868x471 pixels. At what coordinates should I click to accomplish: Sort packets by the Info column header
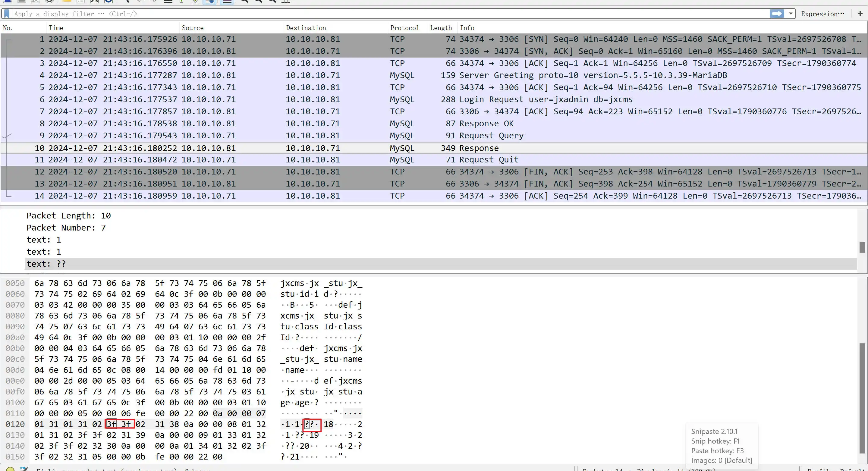pyautogui.click(x=467, y=28)
